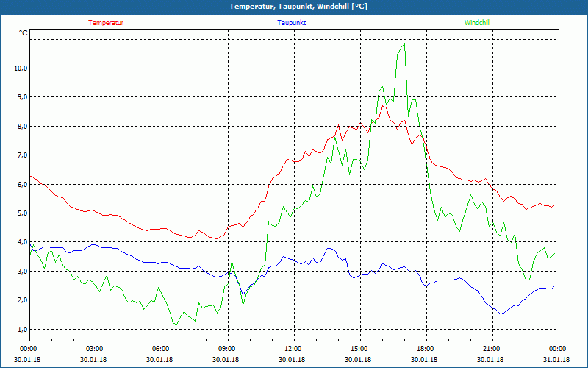Image resolution: width=588 pixels, height=368 pixels.
Task: Click the 4,0 y-axis value
Action: (x=22, y=242)
